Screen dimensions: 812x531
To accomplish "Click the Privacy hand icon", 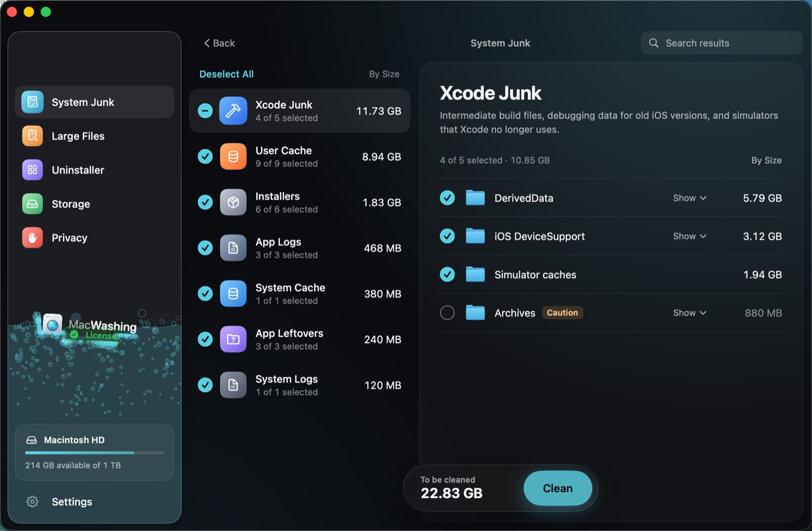I will pyautogui.click(x=32, y=238).
